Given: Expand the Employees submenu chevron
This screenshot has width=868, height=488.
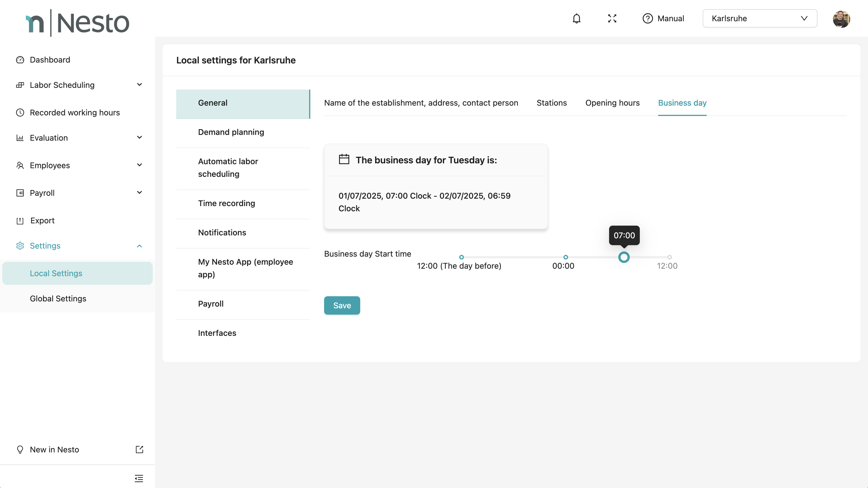Looking at the screenshot, I should pyautogui.click(x=139, y=165).
